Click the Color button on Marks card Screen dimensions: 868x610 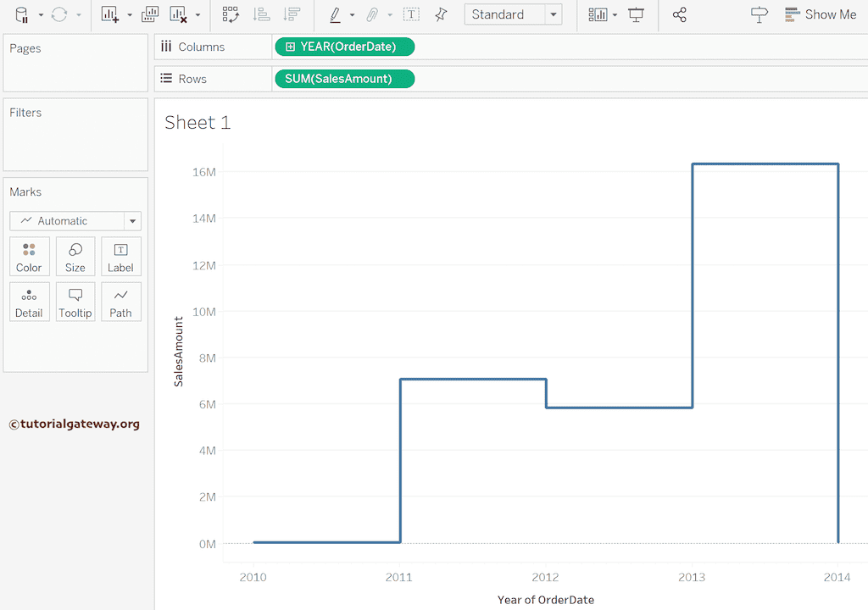click(x=29, y=257)
